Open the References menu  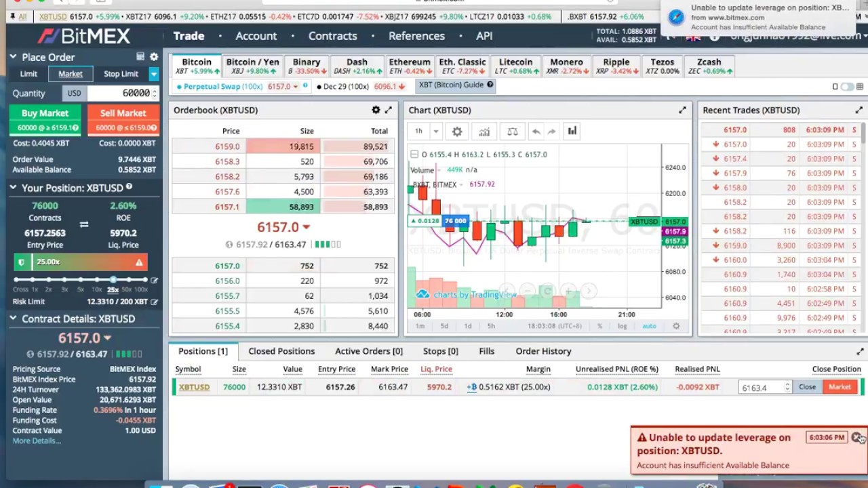416,36
